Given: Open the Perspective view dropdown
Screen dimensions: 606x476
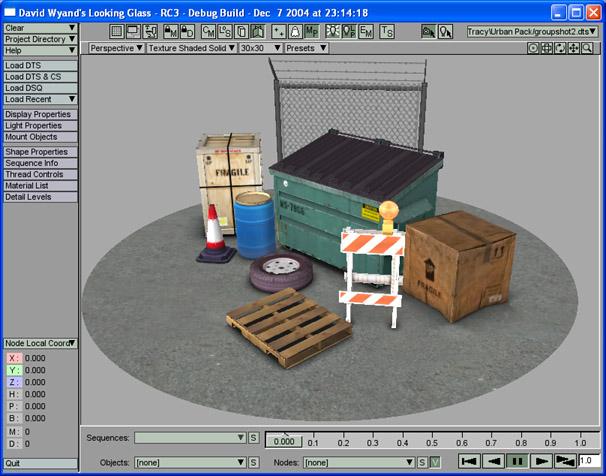Looking at the screenshot, I should pos(116,47).
